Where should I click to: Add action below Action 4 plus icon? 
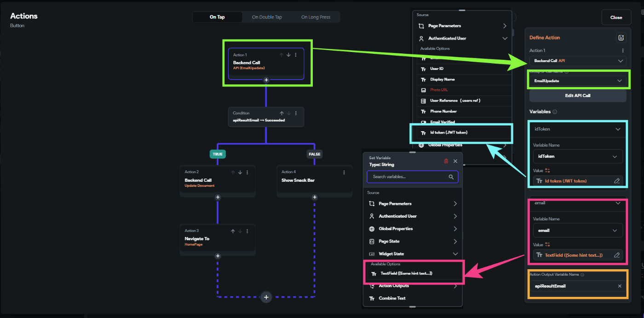pyautogui.click(x=315, y=197)
